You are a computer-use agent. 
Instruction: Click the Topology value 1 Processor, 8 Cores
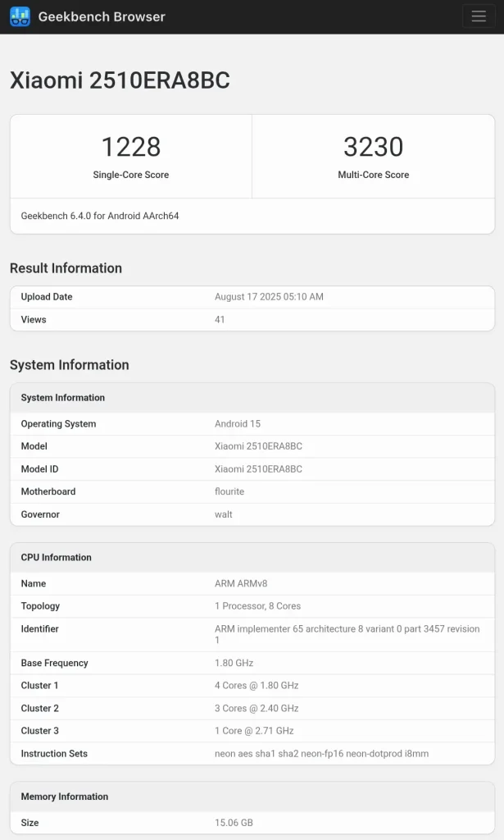pos(257,606)
